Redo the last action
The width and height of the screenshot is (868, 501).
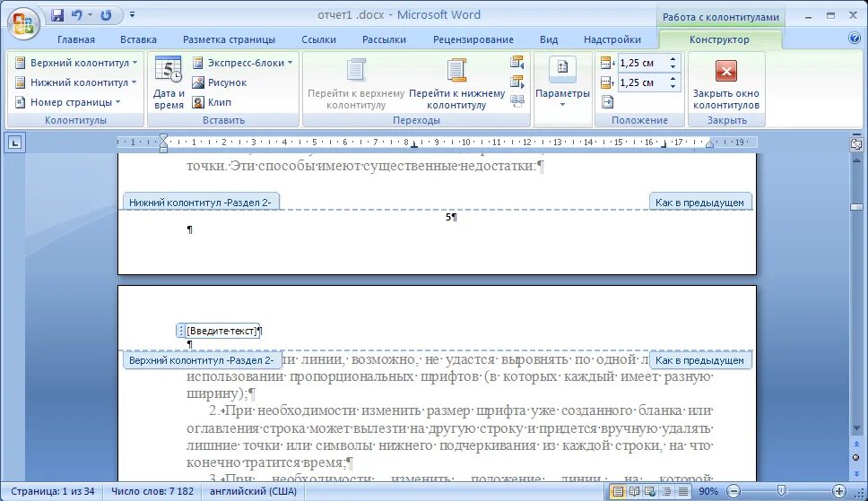106,15
